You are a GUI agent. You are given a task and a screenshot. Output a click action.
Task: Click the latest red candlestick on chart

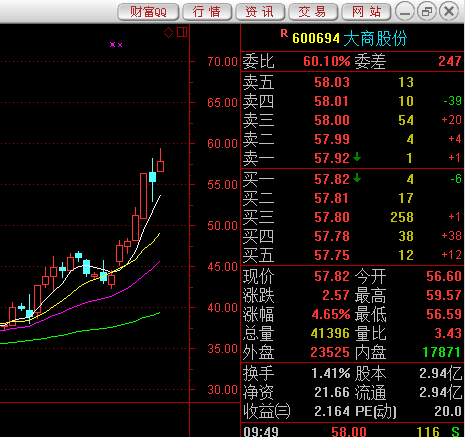(160, 166)
